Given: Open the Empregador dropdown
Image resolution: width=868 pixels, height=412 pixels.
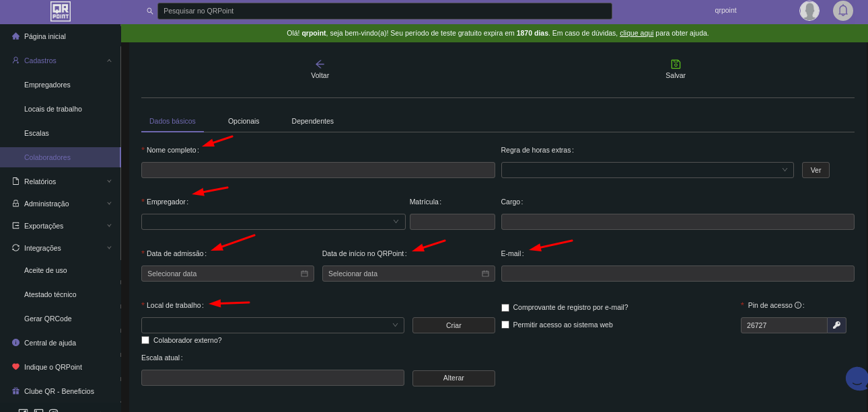Looking at the screenshot, I should [x=273, y=222].
